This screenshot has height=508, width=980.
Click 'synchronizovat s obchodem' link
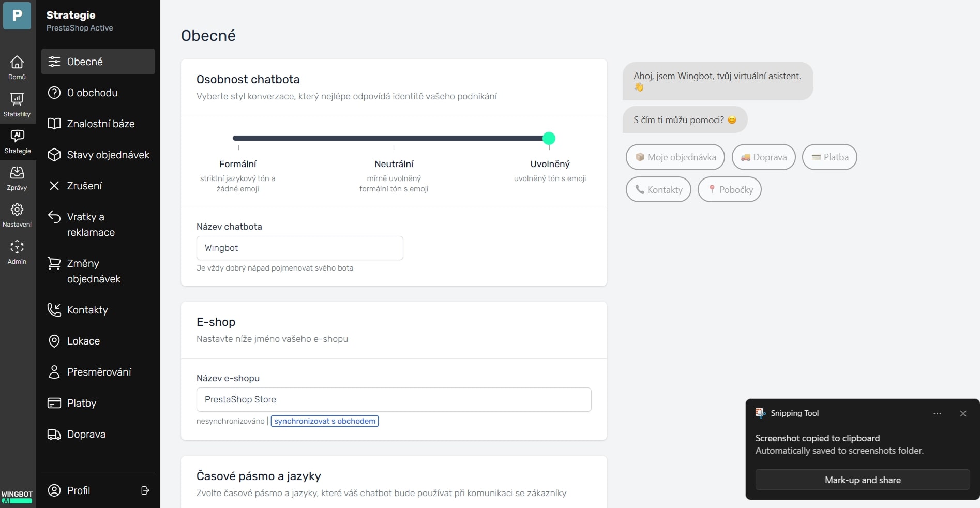pos(325,421)
